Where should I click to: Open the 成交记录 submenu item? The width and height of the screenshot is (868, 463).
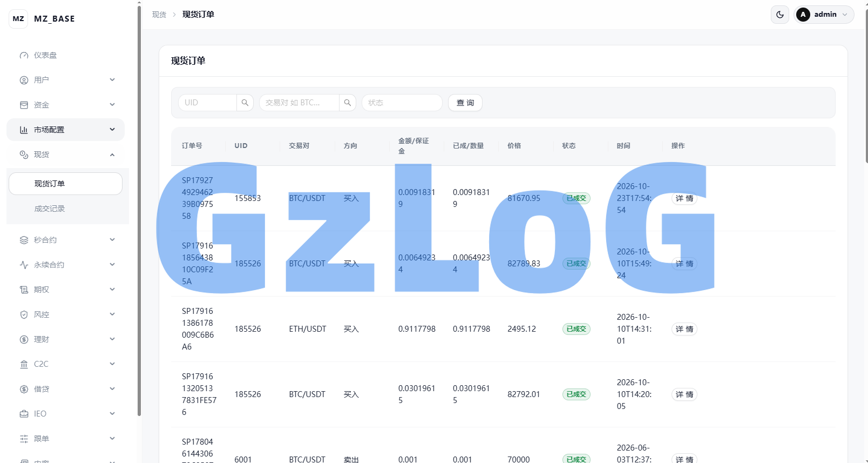tap(65, 209)
